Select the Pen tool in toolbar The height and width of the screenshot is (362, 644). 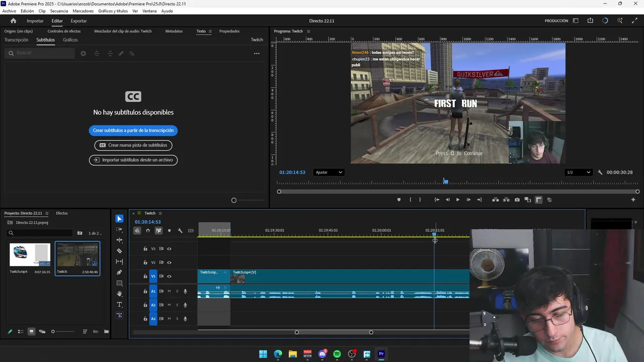coord(119,273)
